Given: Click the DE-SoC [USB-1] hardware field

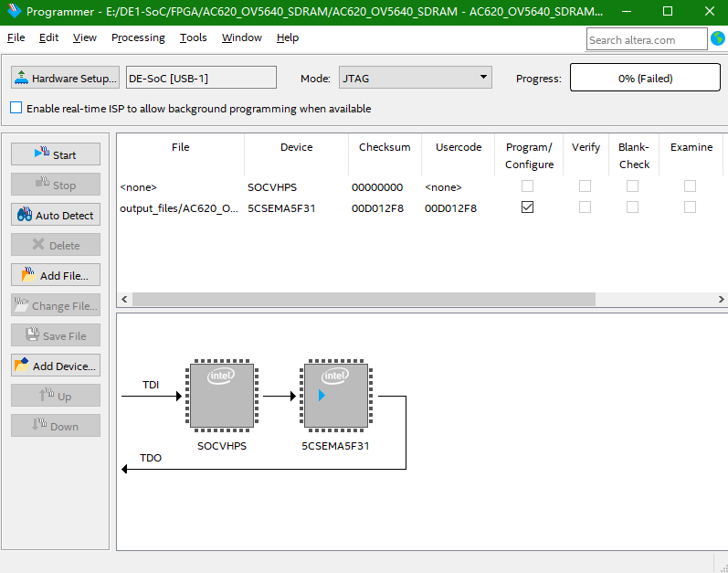Looking at the screenshot, I should pyautogui.click(x=202, y=78).
